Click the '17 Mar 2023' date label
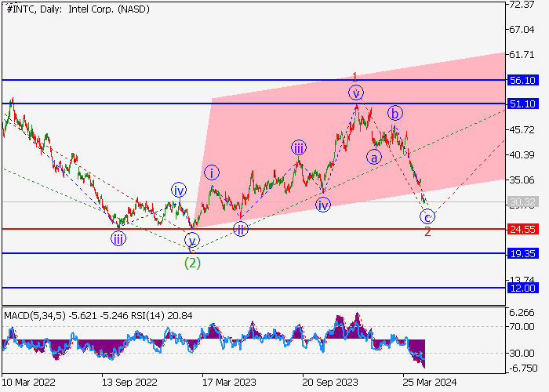 coord(229,382)
